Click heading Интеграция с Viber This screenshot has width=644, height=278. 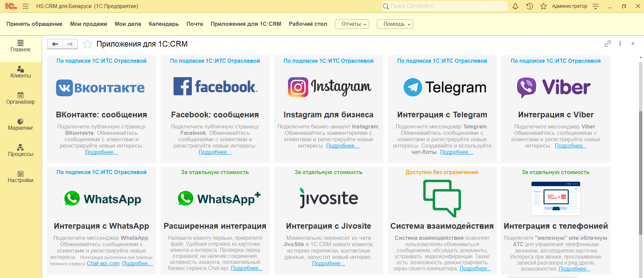556,115
